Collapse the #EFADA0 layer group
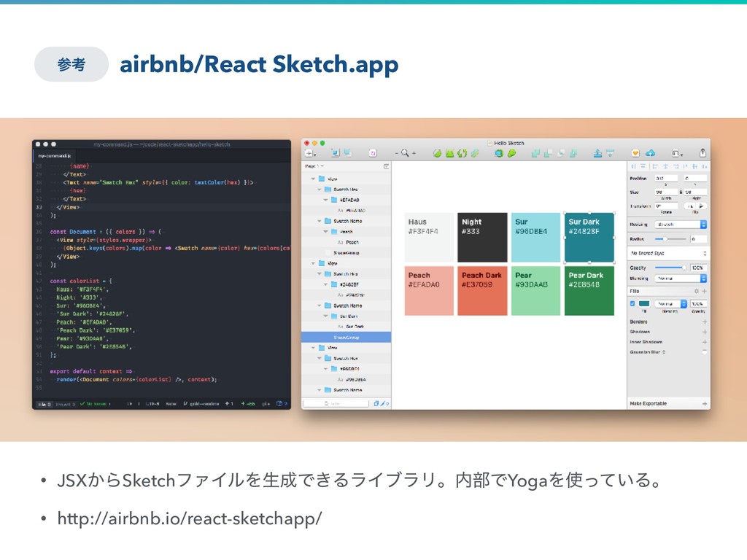The image size is (747, 560). click(326, 200)
